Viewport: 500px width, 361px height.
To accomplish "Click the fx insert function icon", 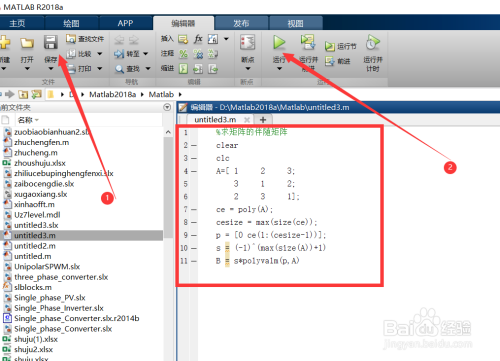I will click(x=198, y=39).
